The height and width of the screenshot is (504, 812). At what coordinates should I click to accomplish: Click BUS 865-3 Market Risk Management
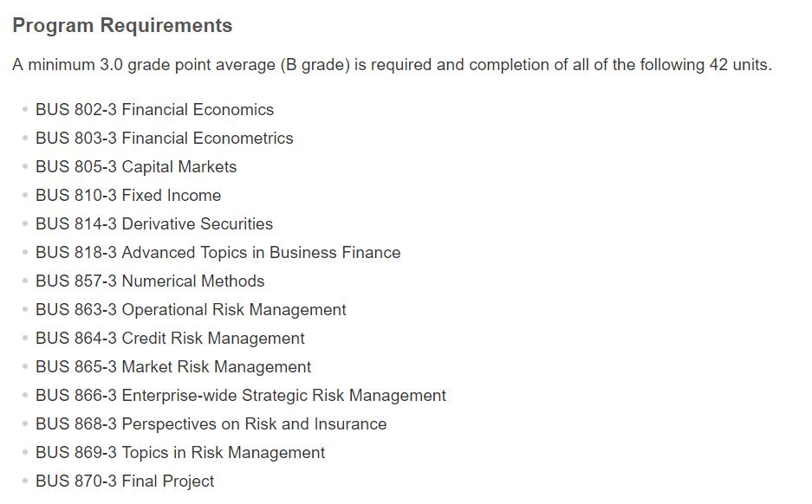173,367
